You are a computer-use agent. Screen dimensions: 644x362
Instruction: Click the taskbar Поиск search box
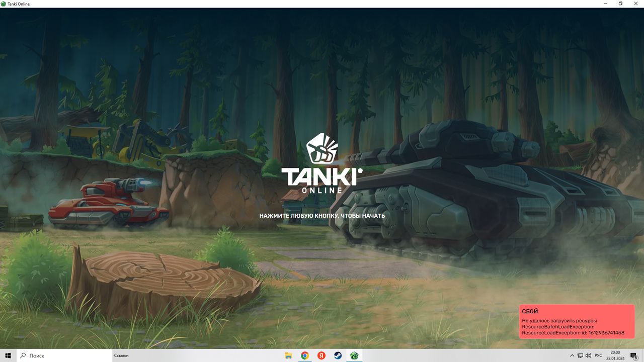pos(64,355)
